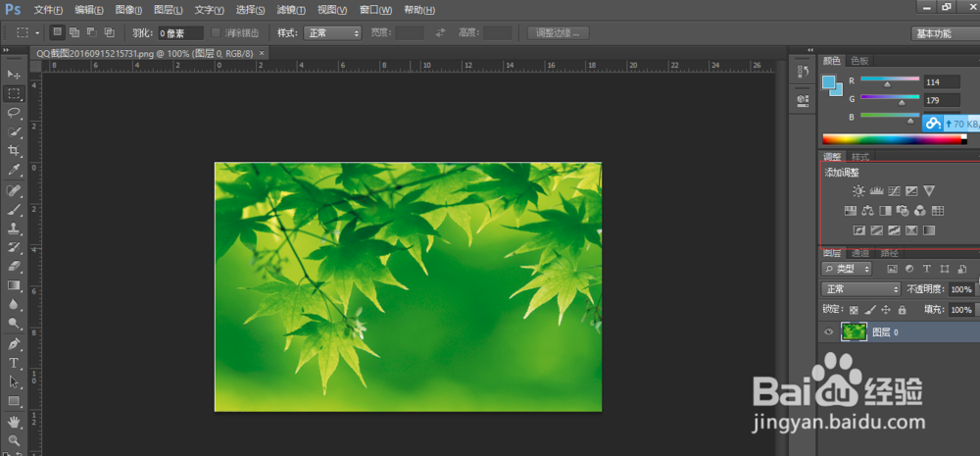980x456 pixels.
Task: Select the Zoom tool
Action: 14,440
